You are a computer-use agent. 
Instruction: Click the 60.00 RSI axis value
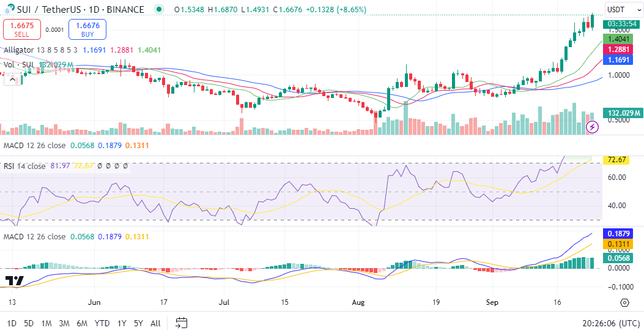617,177
